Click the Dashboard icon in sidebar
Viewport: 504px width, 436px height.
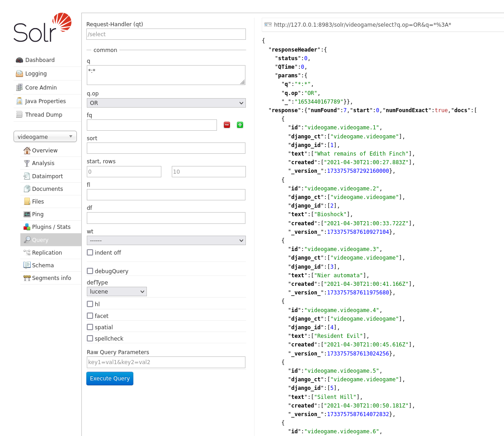click(19, 60)
